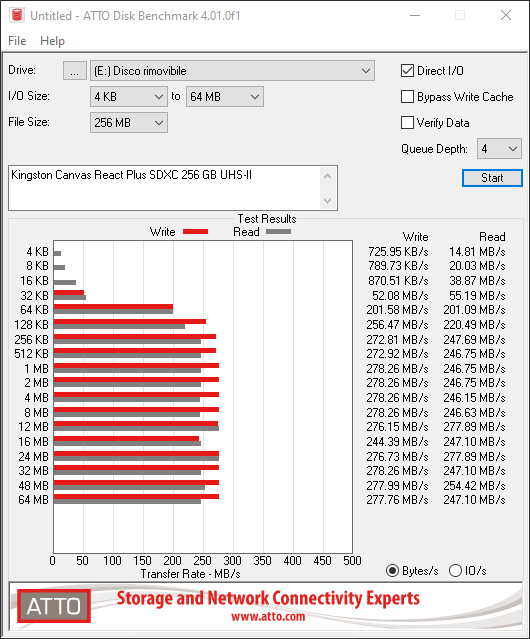This screenshot has height=639, width=530.
Task: Click the ATTO logo in the banner
Action: [x=54, y=606]
